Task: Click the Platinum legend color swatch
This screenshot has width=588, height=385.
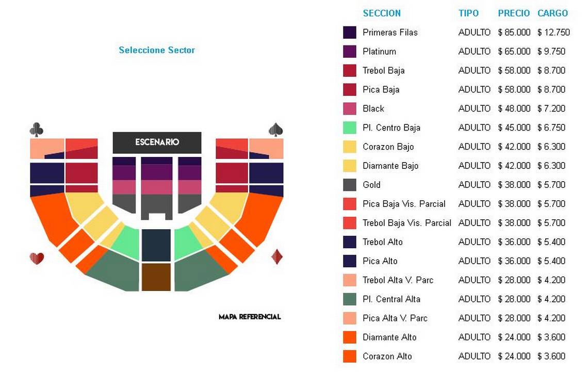Action: 350,52
